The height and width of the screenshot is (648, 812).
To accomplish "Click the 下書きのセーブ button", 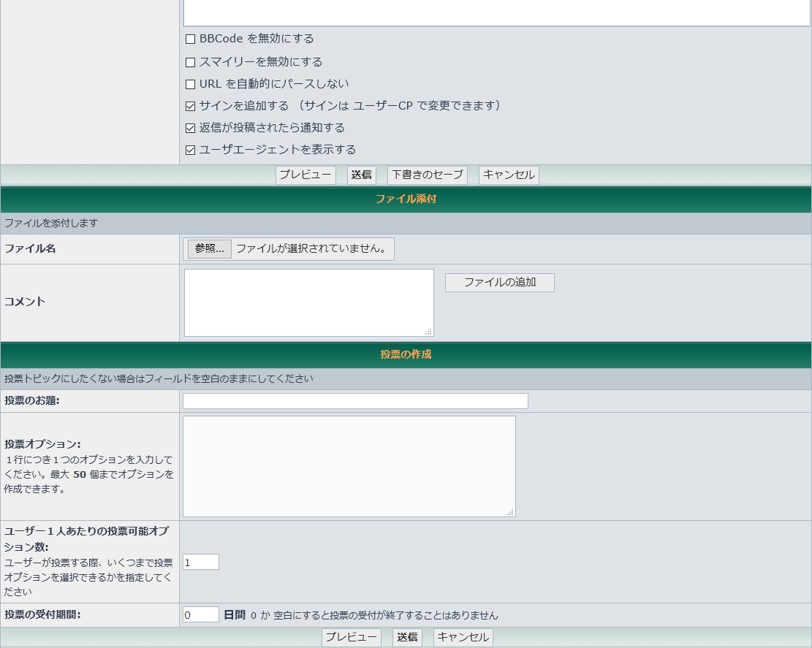I will [428, 175].
